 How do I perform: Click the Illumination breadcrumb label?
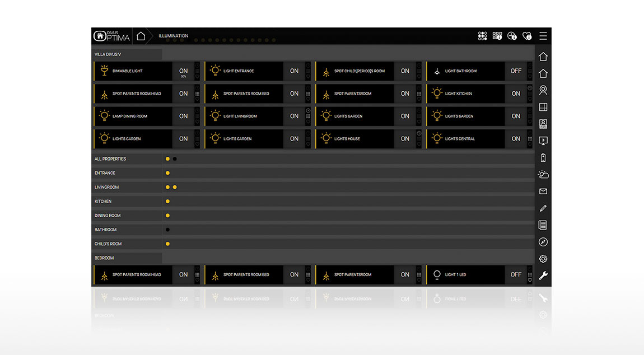(x=173, y=36)
